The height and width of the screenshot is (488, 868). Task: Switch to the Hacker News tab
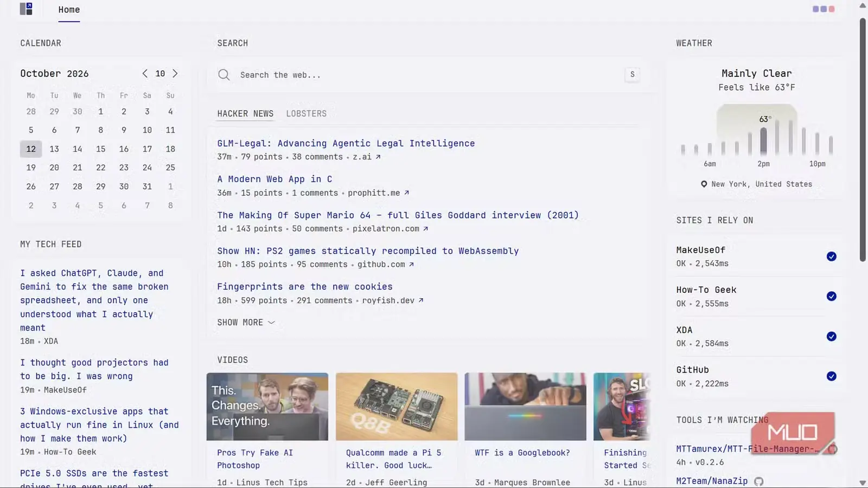pos(245,113)
